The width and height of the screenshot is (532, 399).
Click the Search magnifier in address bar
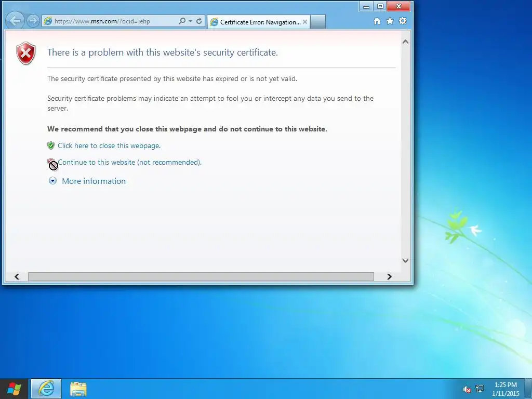[182, 21]
